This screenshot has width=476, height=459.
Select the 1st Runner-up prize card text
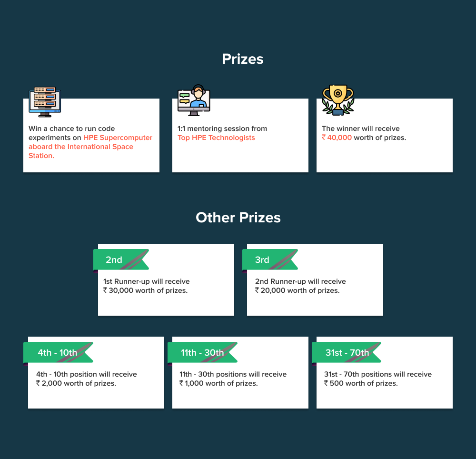[146, 286]
